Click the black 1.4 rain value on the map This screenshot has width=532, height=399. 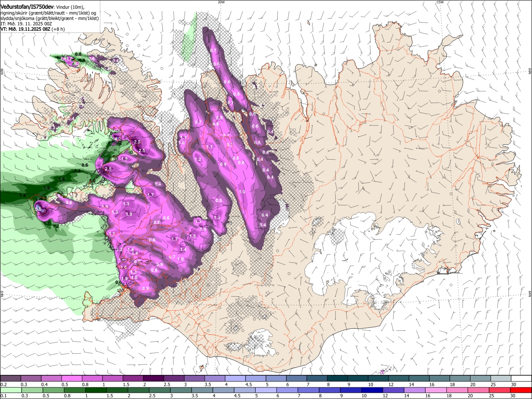(22, 195)
